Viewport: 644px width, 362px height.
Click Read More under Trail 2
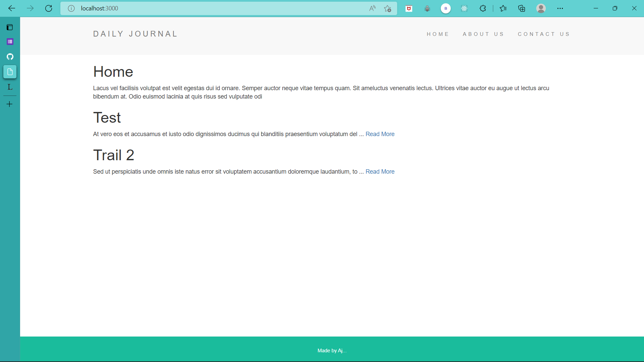(380, 171)
